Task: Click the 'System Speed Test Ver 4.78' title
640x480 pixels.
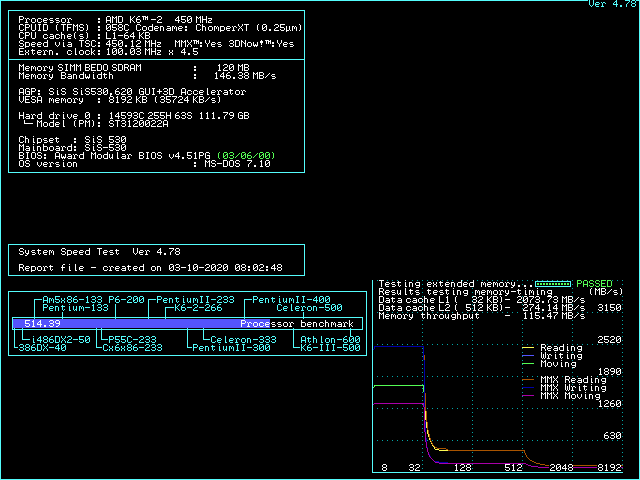Action: pyautogui.click(x=99, y=252)
